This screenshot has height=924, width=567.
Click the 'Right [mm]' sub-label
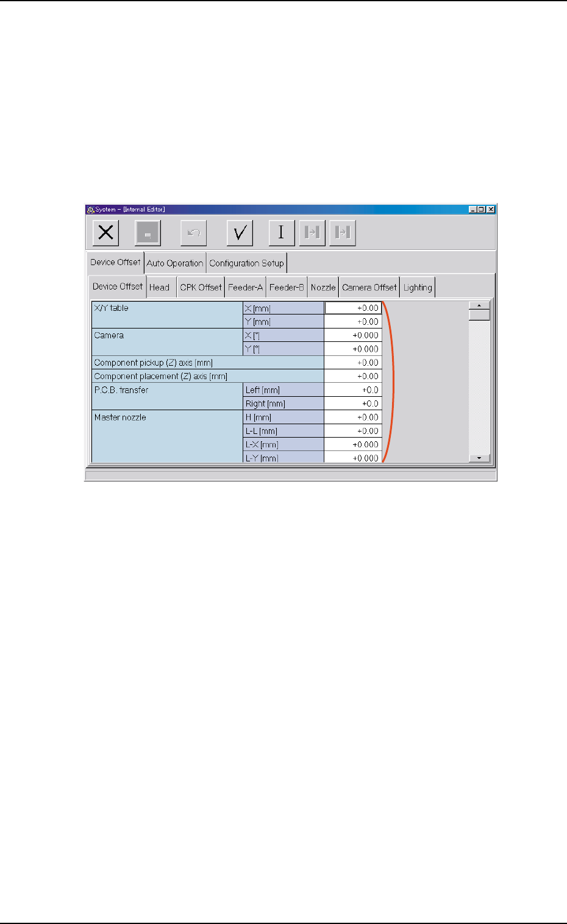[265, 403]
